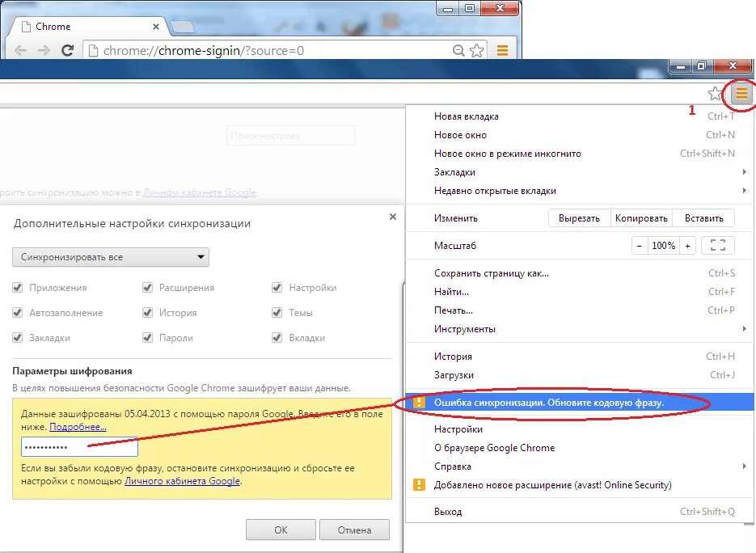This screenshot has width=756, height=553.
Task: Reload page in the top Chrome window
Action: tap(67, 50)
